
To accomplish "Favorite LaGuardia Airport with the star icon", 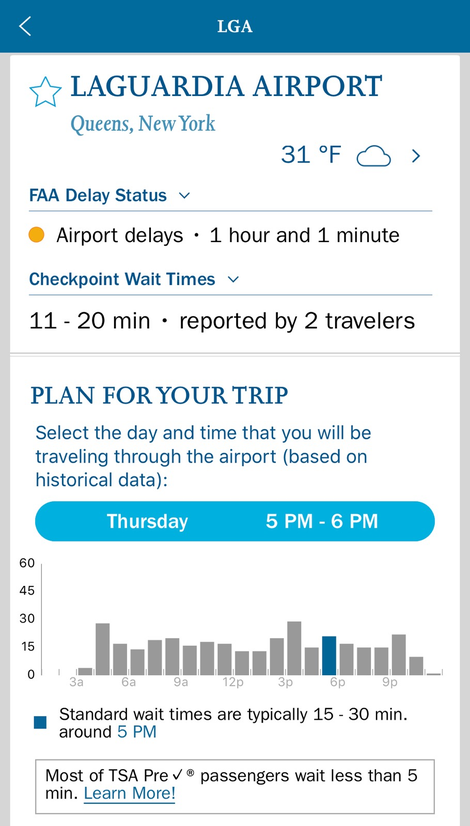I will [x=45, y=92].
